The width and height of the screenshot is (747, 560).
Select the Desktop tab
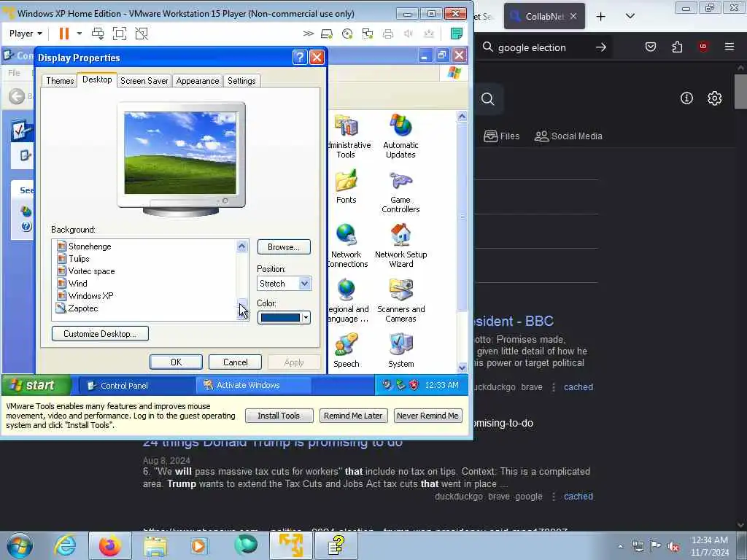point(97,79)
